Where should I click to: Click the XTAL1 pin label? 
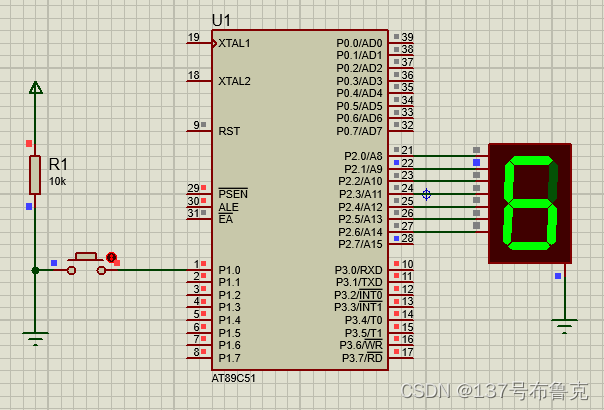click(234, 43)
